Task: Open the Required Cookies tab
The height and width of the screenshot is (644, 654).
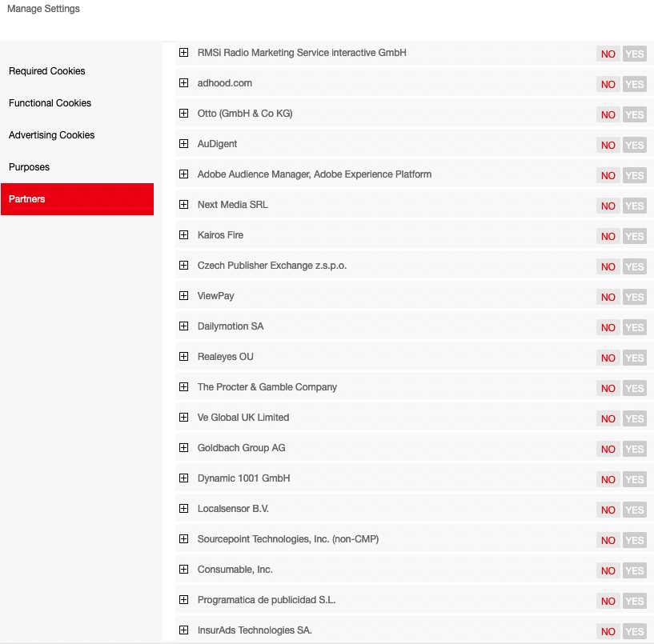Action: (47, 71)
